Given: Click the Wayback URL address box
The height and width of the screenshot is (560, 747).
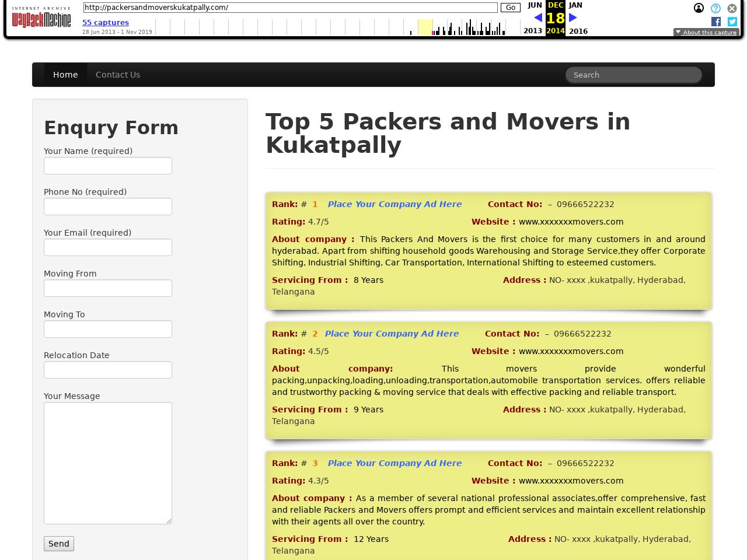Looking at the screenshot, I should 290,8.
